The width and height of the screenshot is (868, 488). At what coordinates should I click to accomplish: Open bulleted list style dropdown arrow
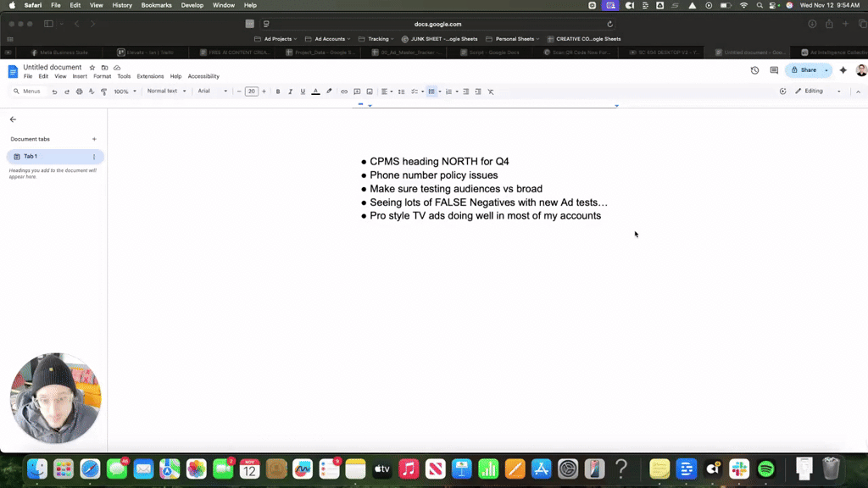440,91
